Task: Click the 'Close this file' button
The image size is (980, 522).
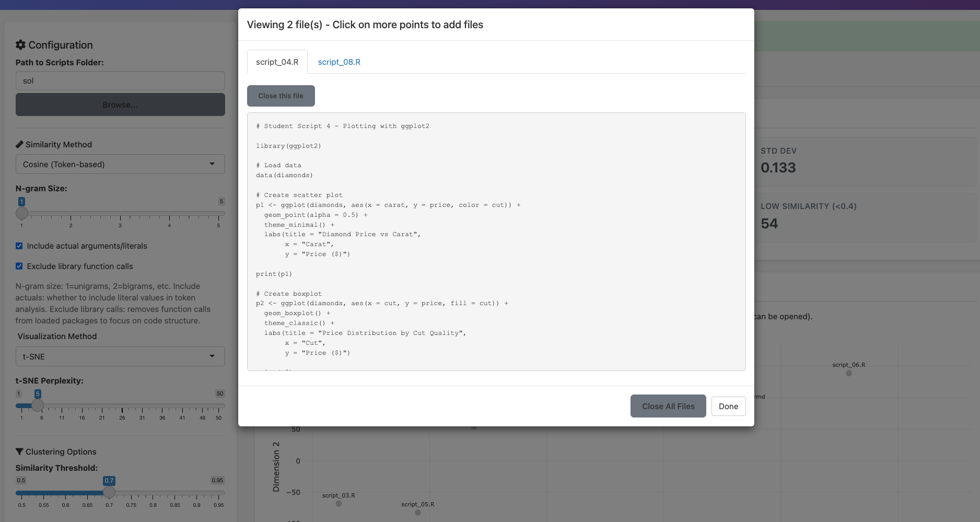Action: [281, 96]
